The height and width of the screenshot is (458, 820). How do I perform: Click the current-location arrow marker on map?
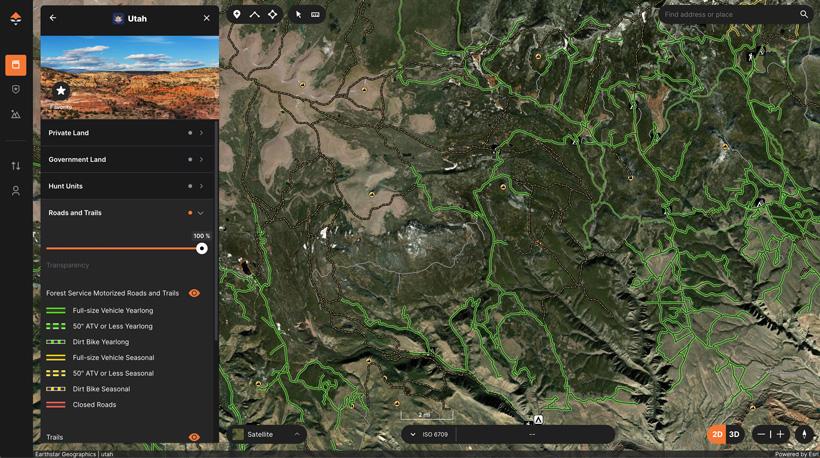pyautogui.click(x=538, y=420)
